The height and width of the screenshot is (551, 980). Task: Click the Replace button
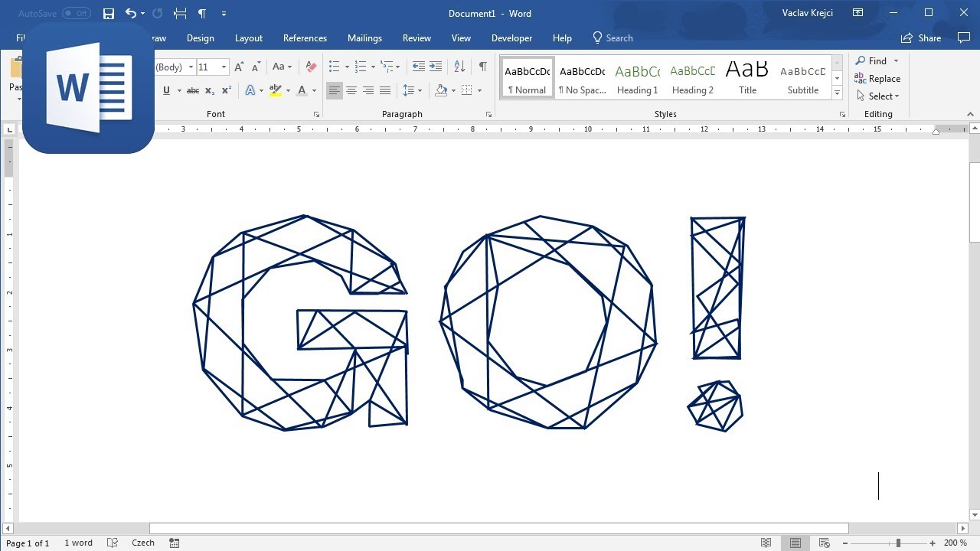coord(877,79)
